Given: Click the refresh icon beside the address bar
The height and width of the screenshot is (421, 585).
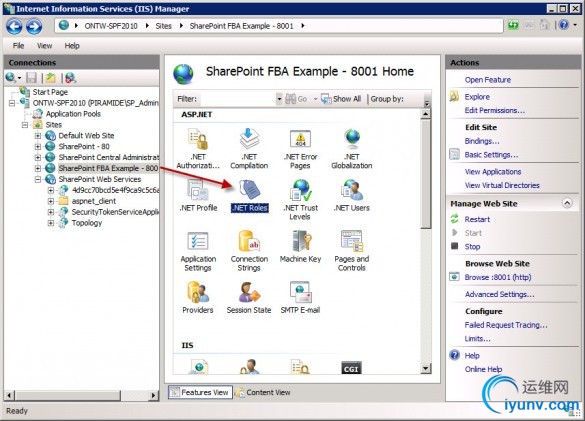Looking at the screenshot, I should [513, 25].
